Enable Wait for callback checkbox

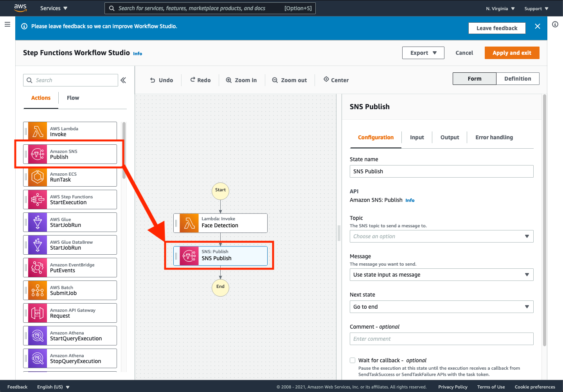353,360
